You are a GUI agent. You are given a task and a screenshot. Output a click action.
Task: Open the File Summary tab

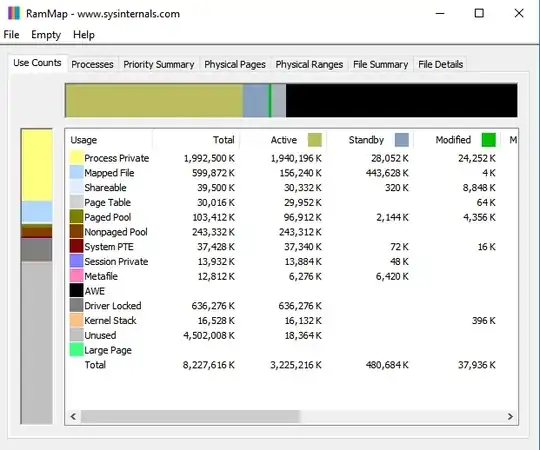pyautogui.click(x=381, y=64)
